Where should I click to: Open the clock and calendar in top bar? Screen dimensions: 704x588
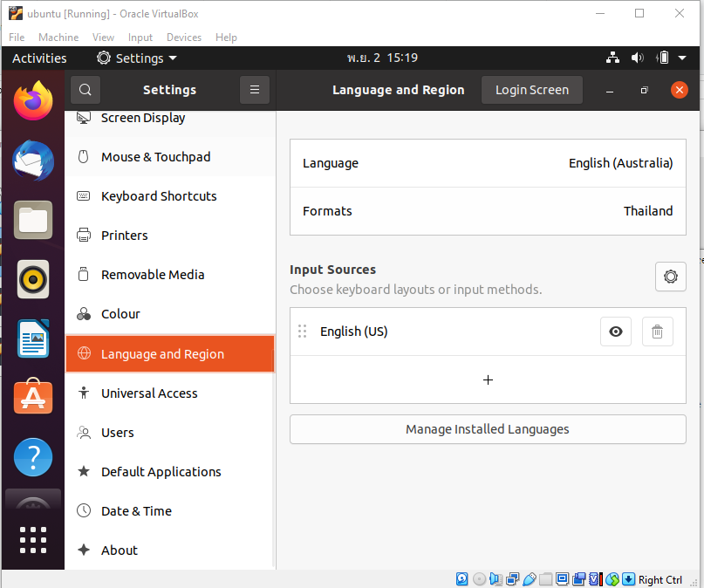tap(382, 58)
